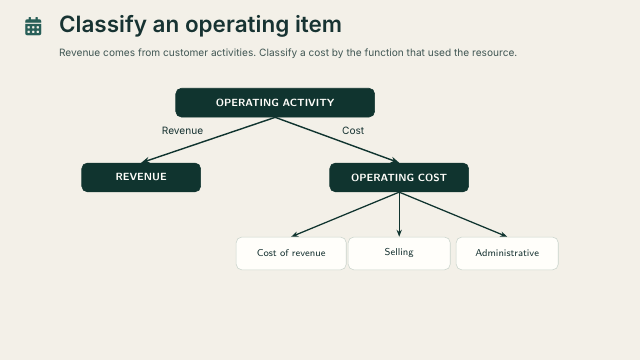Select the OPERATING COST node
This screenshot has width=640, height=361.
click(x=399, y=177)
